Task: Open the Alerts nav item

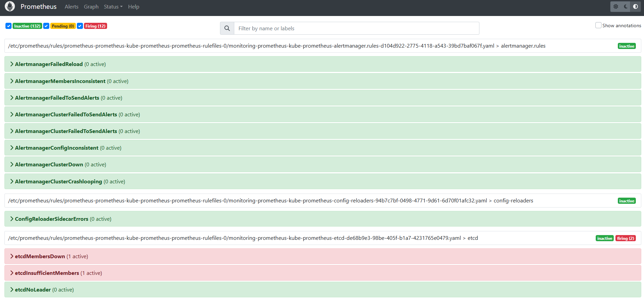Action: click(x=71, y=7)
